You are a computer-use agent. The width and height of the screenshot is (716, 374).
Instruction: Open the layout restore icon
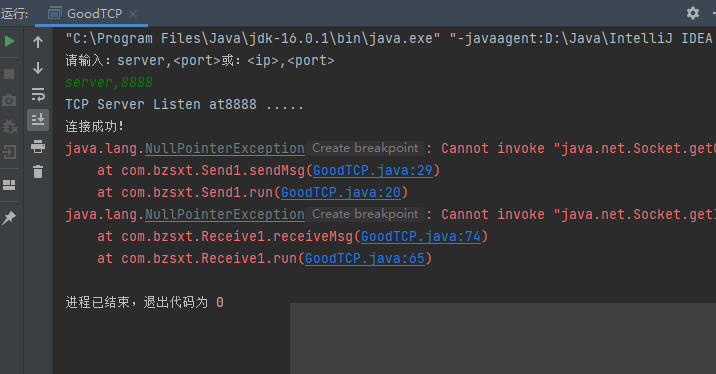[9, 184]
